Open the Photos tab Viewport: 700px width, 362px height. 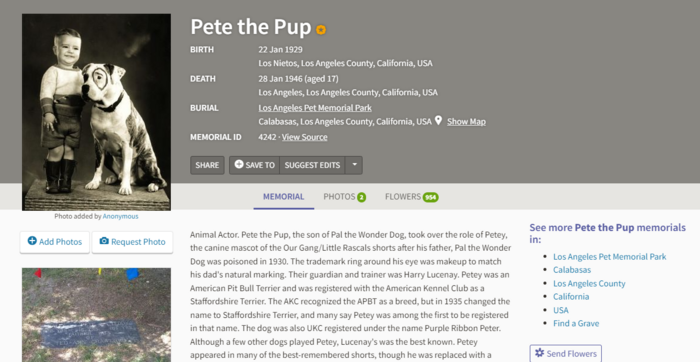[345, 196]
